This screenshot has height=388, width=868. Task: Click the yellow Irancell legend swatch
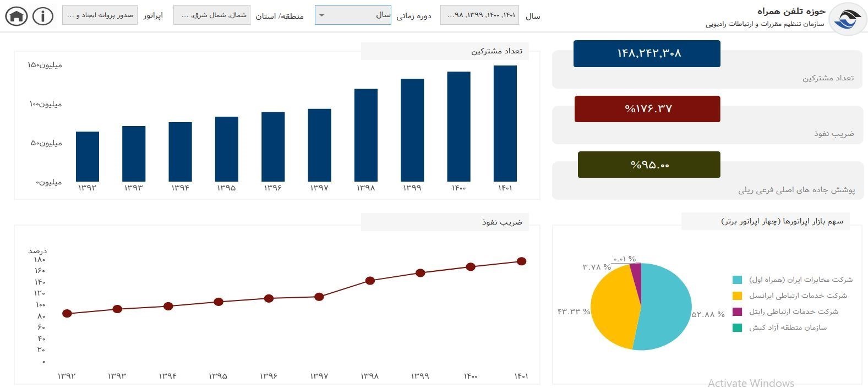(737, 296)
